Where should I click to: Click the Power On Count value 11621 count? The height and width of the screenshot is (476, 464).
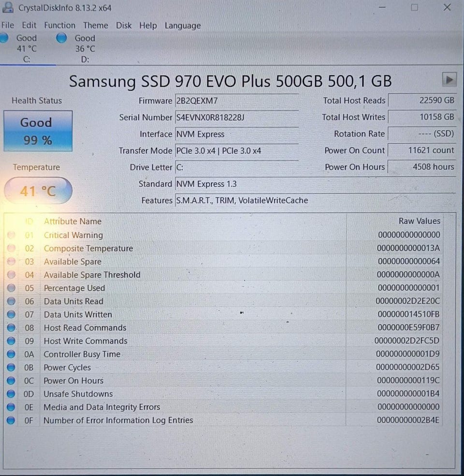(x=422, y=150)
